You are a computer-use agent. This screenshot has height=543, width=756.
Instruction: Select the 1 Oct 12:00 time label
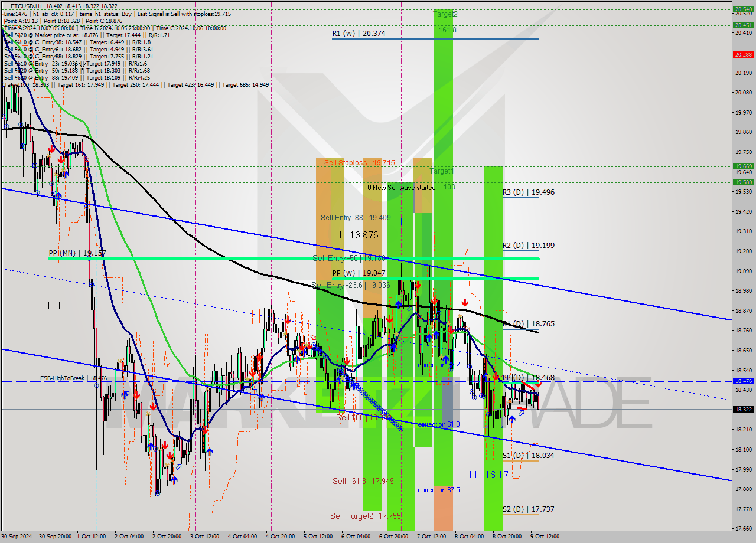pos(92,537)
